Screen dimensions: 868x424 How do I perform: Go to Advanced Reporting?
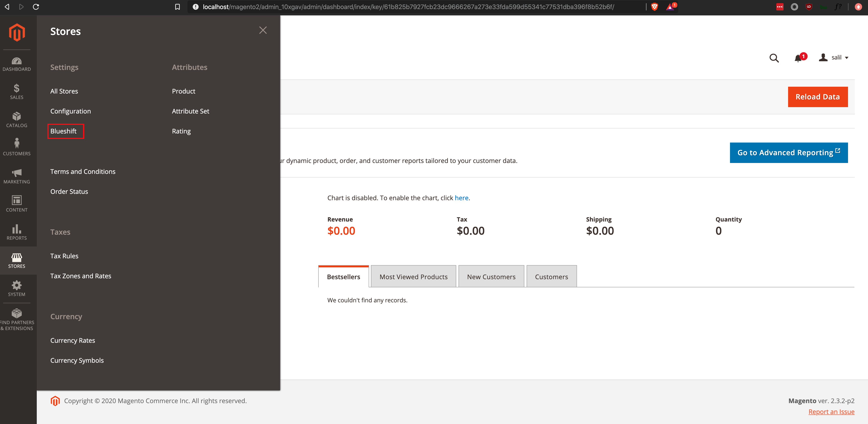(789, 153)
